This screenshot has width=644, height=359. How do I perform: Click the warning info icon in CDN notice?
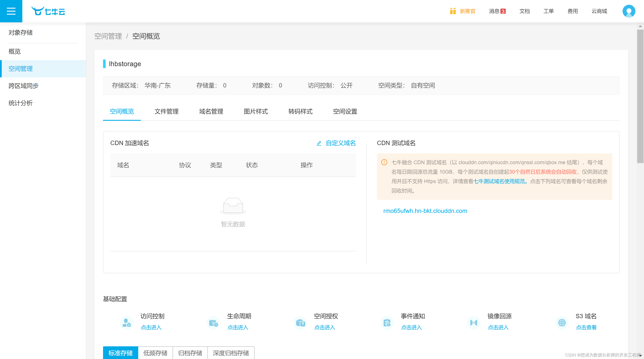click(x=384, y=162)
